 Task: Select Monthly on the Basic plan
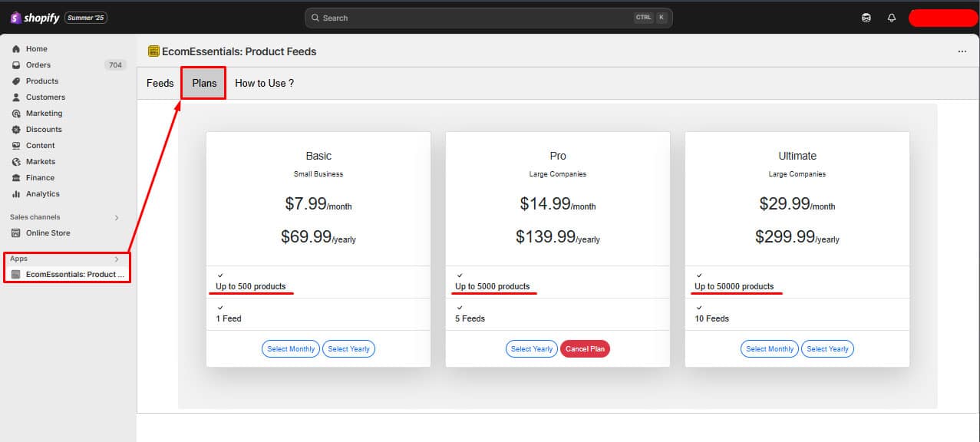click(x=290, y=348)
